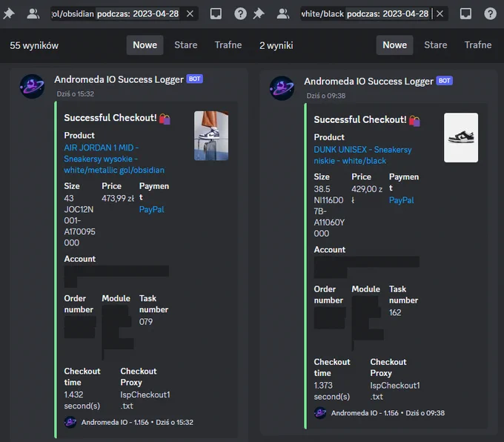
Task: Click checkout time 1.432 second(s)
Action: [82, 400]
